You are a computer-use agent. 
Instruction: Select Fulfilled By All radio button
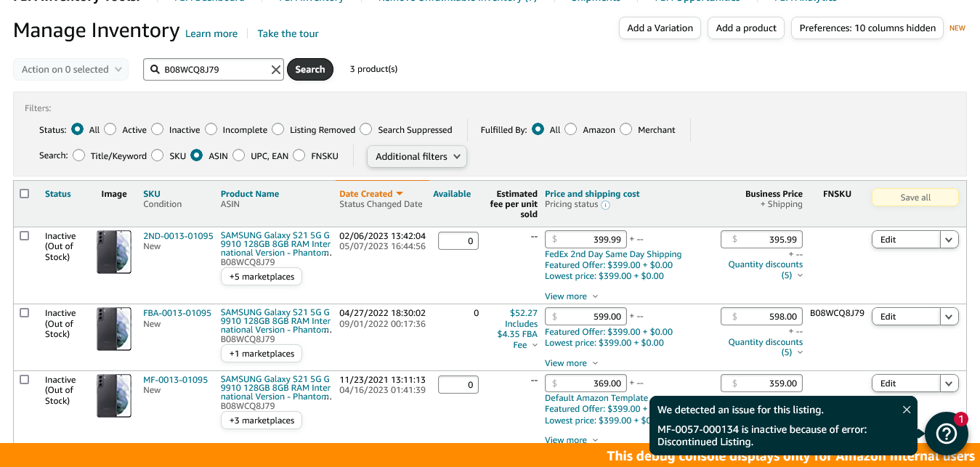[x=538, y=129]
